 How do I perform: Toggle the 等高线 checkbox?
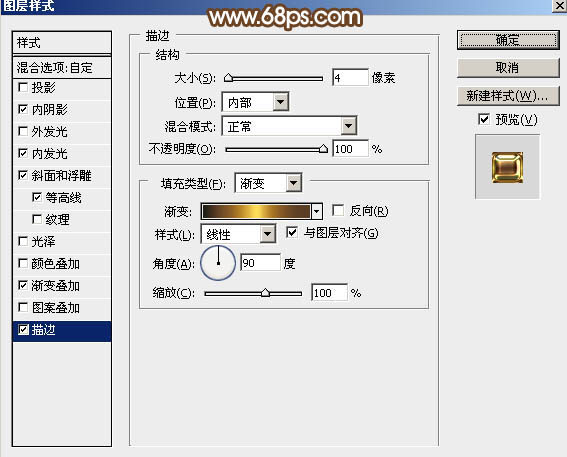37,197
